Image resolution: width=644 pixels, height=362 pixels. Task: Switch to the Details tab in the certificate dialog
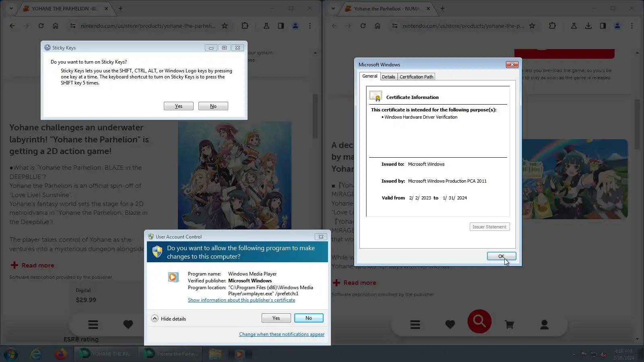[x=388, y=77]
